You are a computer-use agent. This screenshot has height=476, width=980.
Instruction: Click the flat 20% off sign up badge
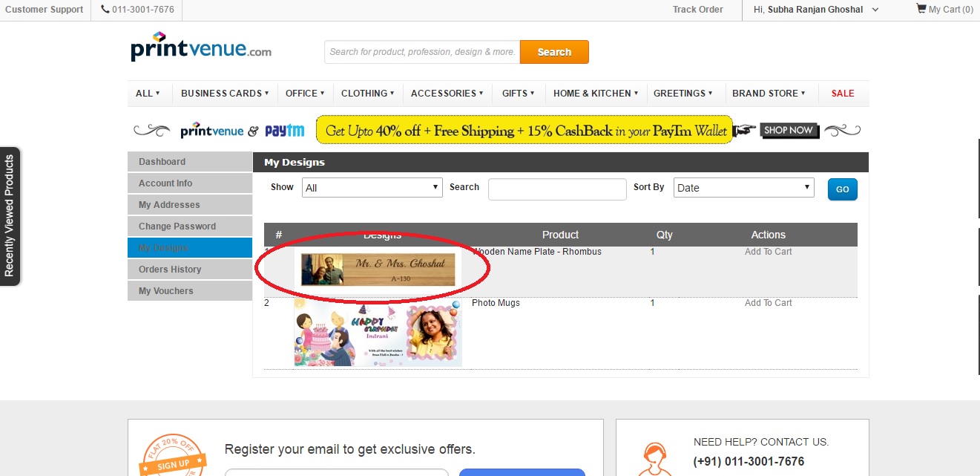tap(173, 454)
